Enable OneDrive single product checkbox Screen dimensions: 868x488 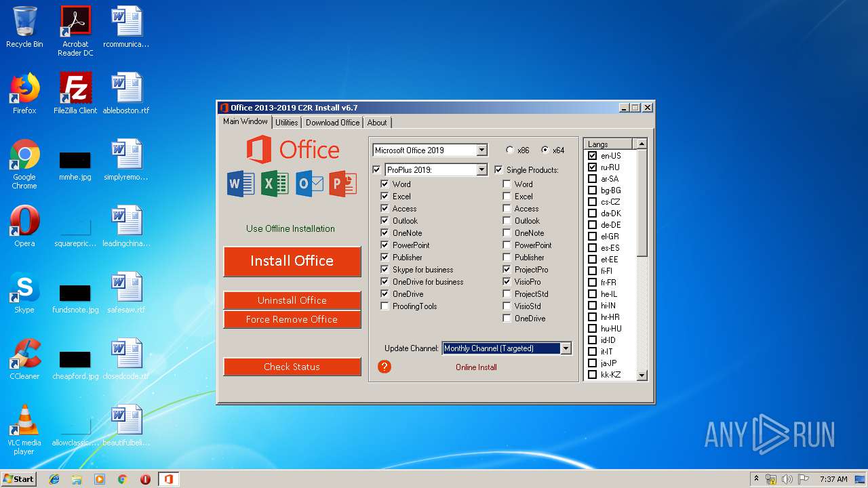(507, 318)
